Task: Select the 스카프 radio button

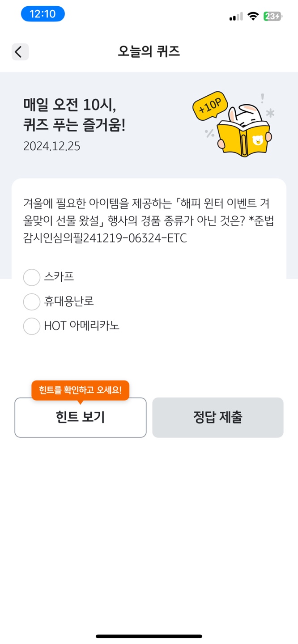Action: point(32,277)
